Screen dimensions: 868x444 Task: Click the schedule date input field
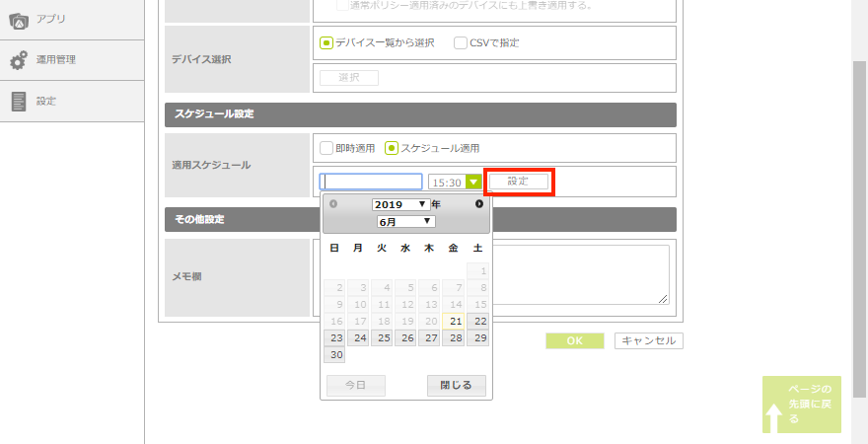point(371,182)
